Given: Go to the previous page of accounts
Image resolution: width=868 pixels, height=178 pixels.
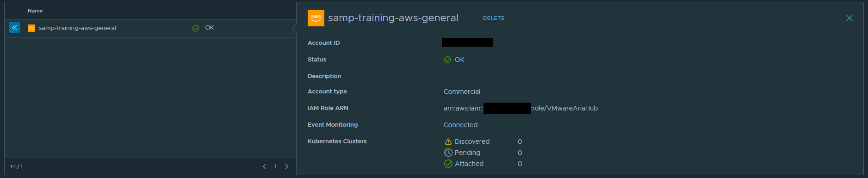Looking at the screenshot, I should click(264, 166).
